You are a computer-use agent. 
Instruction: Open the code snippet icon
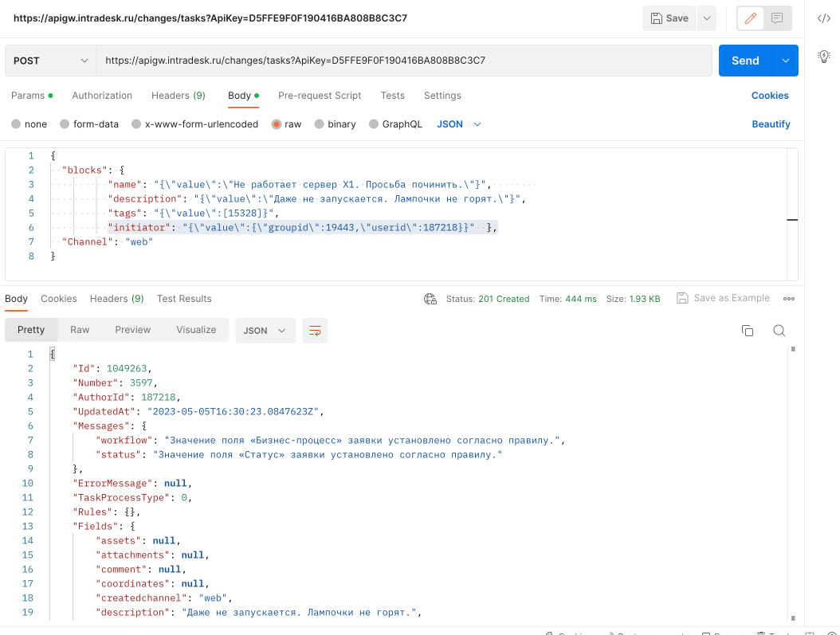click(x=824, y=18)
